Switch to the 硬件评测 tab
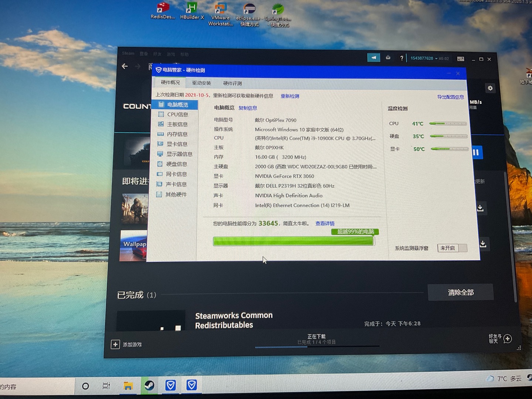 point(232,83)
